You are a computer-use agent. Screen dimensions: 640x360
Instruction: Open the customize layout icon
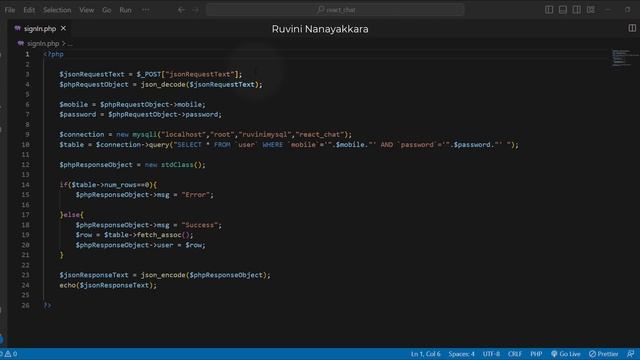[591, 9]
